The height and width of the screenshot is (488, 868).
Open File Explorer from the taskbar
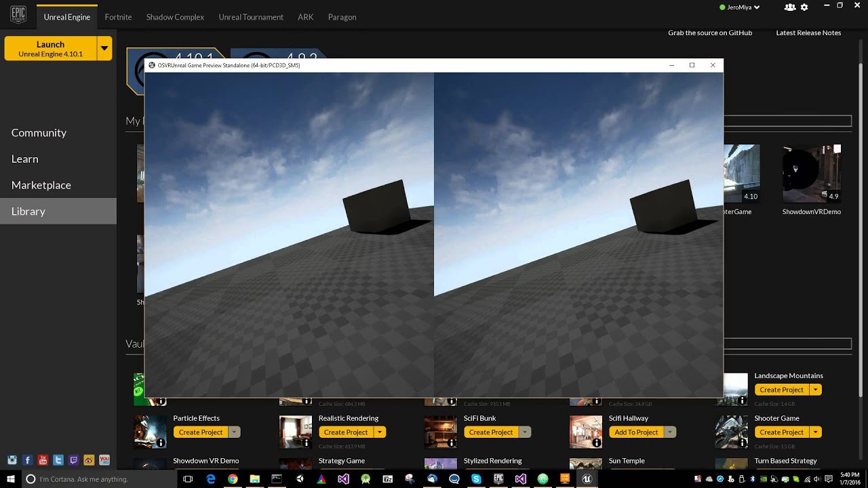[254, 479]
